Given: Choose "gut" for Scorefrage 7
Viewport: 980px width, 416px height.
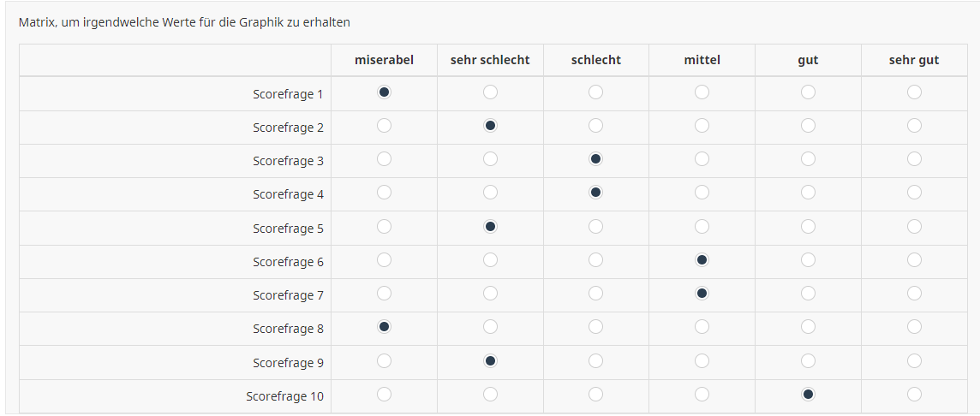Looking at the screenshot, I should (x=808, y=293).
